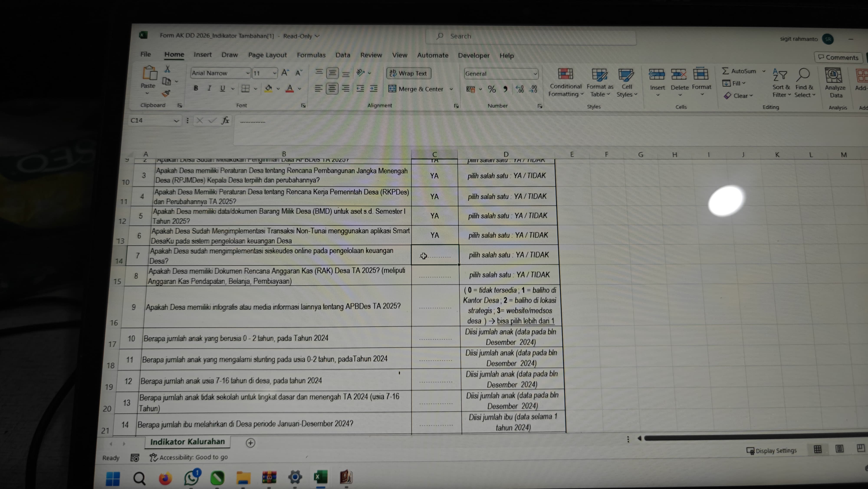Viewport: 868px width, 489px height.
Task: Click the Cut scissors icon
Action: coord(167,69)
